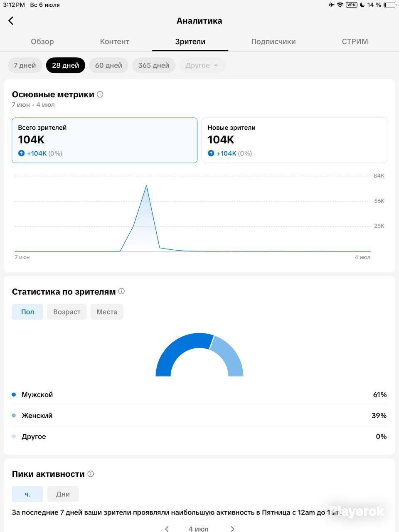Tap the dark blue Мужской donut segment
399x532 pixels.
pyautogui.click(x=174, y=349)
